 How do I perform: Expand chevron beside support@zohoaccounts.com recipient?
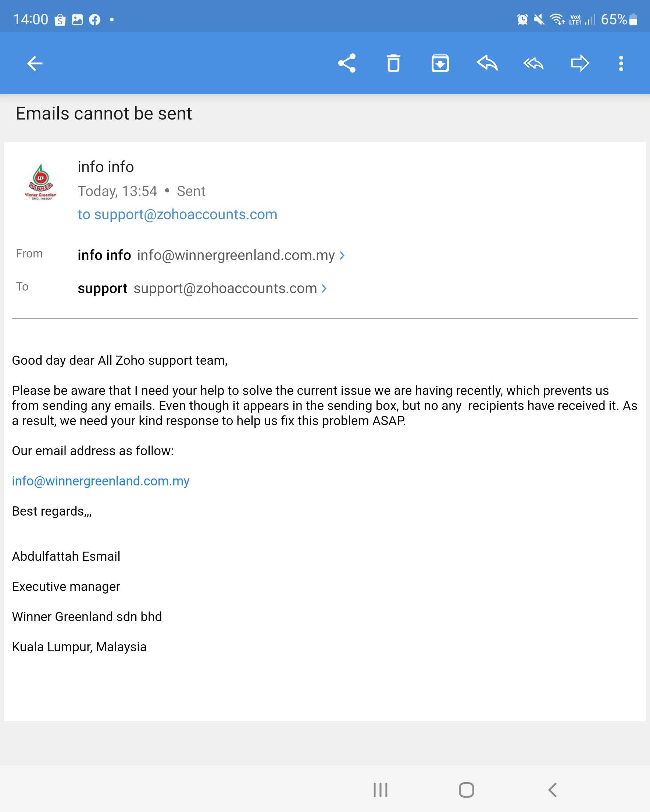(324, 288)
